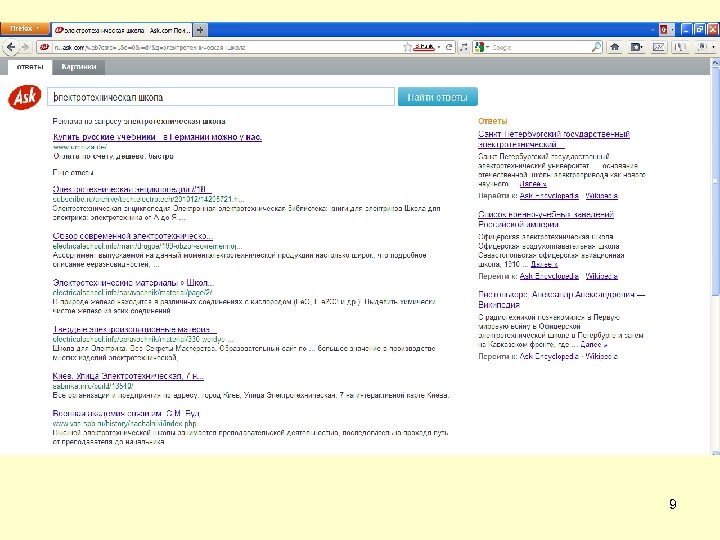Screen dimensions: 720x540
Task: Switch to the Картинки tab
Action: pyautogui.click(x=79, y=67)
